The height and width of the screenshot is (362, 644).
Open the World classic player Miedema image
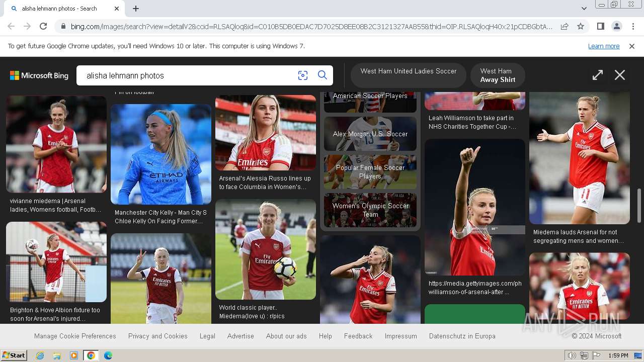click(x=266, y=249)
